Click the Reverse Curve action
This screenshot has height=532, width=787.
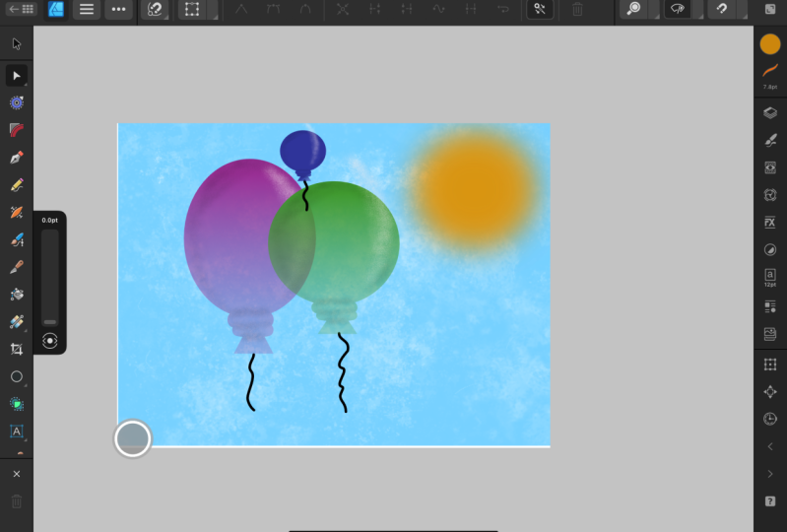[503, 9]
